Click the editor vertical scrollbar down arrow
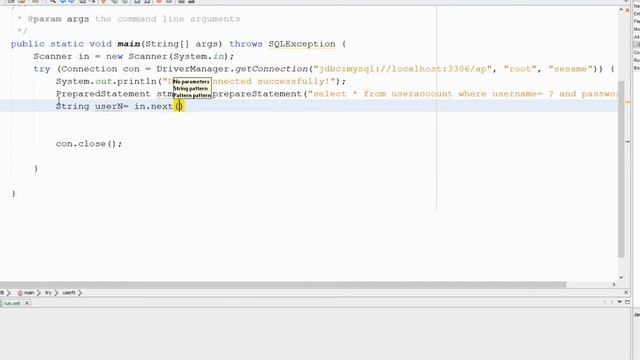This screenshot has height=360, width=640. click(621, 278)
